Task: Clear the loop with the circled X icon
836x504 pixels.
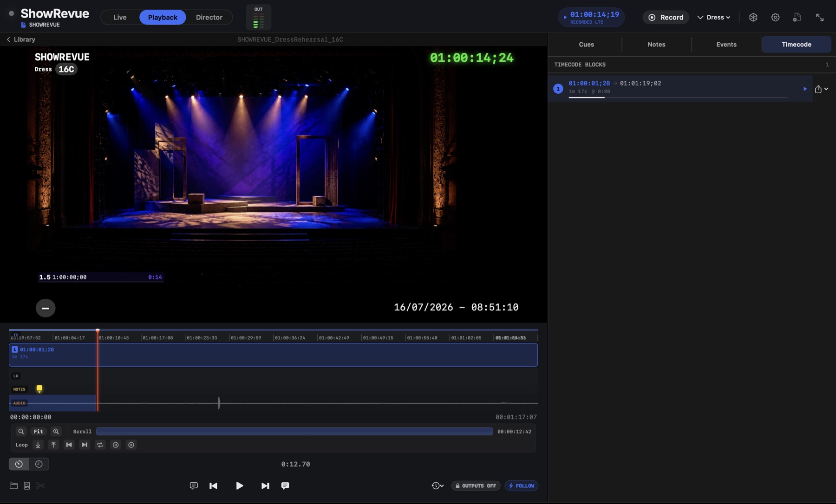Action: click(131, 445)
